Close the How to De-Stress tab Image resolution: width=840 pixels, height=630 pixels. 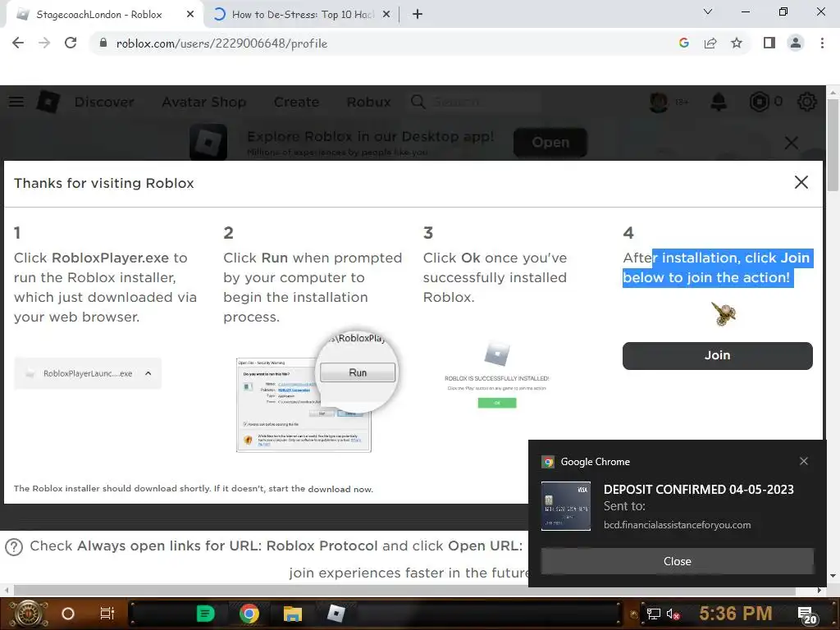point(386,15)
